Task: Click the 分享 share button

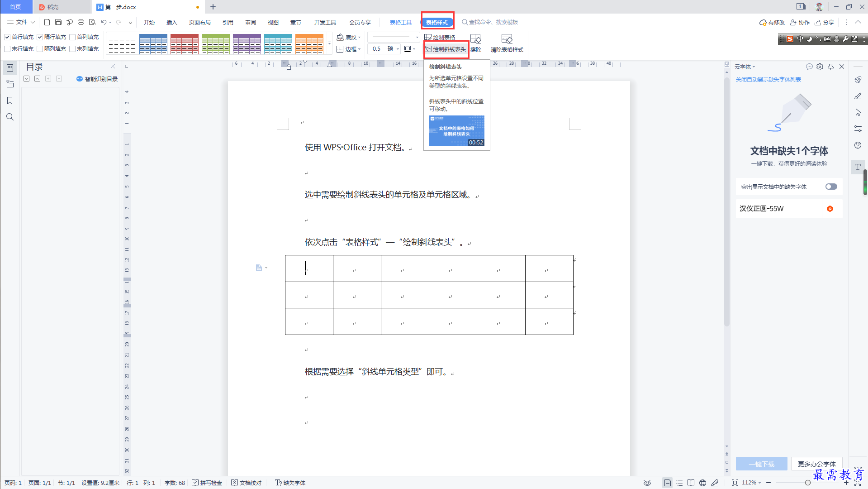Action: pos(825,22)
